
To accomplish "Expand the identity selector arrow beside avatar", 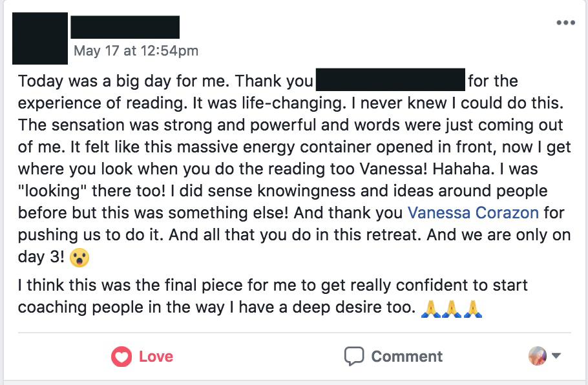I will coord(556,355).
